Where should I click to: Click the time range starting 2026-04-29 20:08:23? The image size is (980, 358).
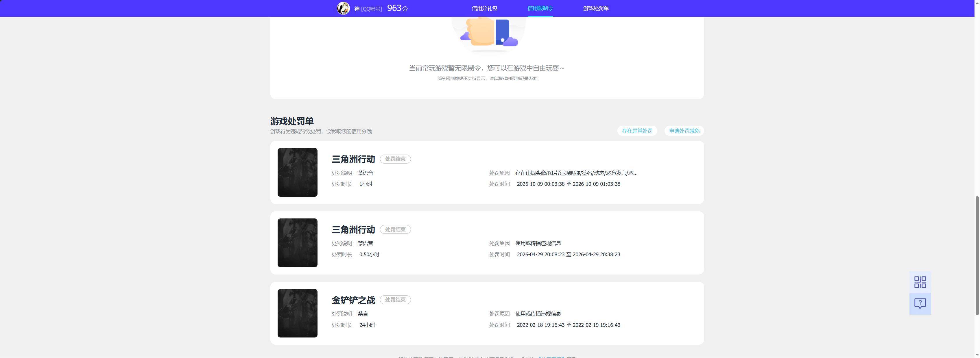pos(569,255)
